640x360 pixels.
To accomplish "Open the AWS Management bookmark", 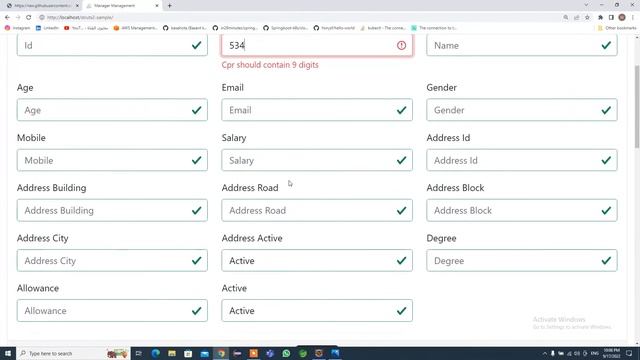I will tap(135, 28).
